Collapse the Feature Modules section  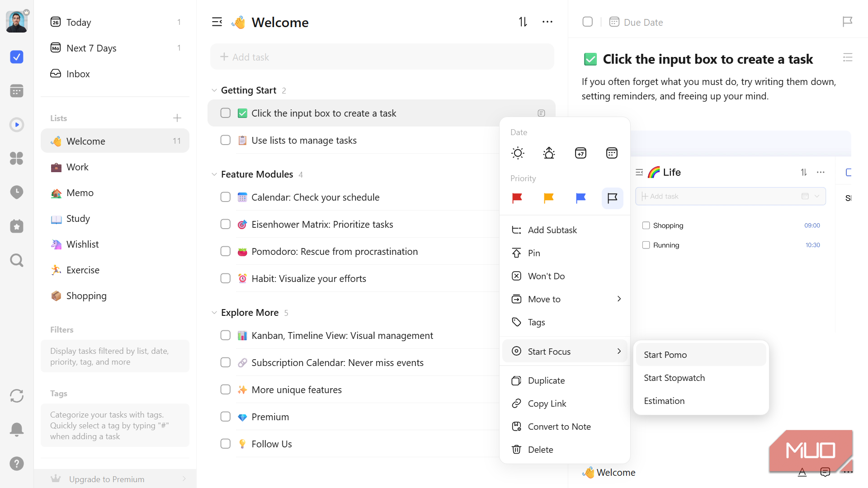(x=214, y=174)
